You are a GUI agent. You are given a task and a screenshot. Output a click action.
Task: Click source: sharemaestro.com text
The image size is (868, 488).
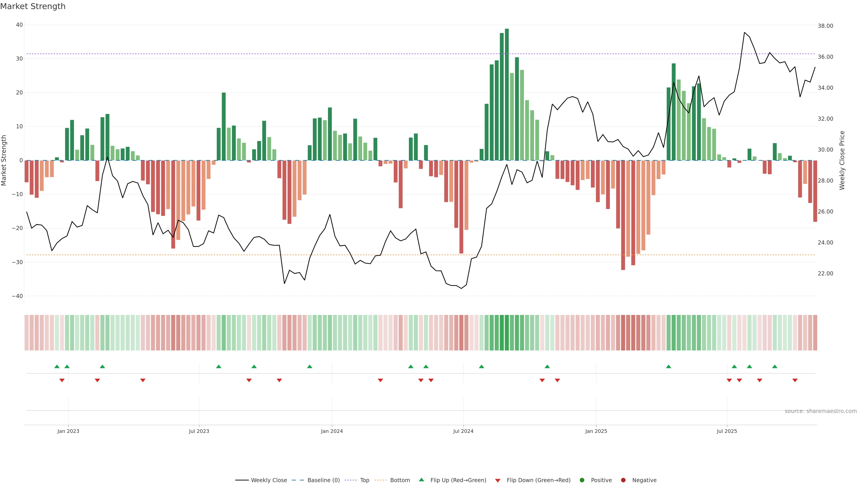coord(821,411)
